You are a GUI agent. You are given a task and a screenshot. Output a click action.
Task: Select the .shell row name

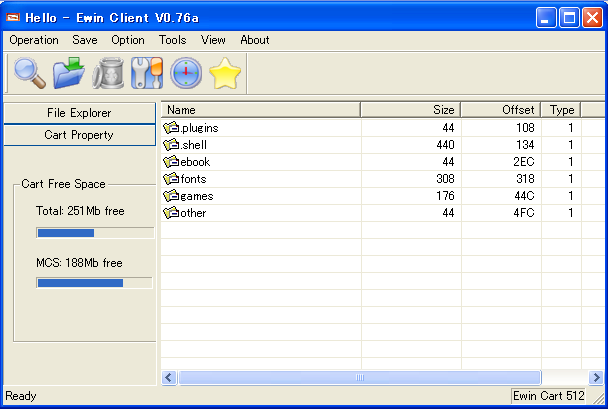193,145
